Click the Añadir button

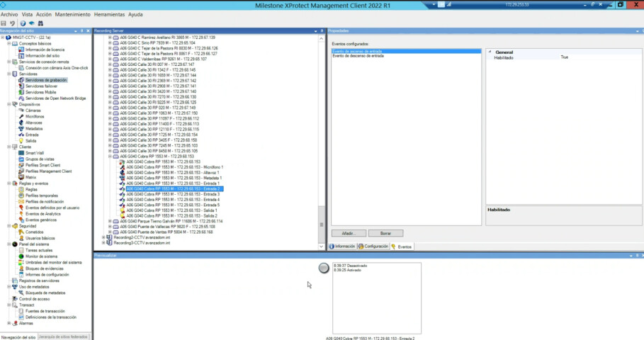(x=348, y=233)
